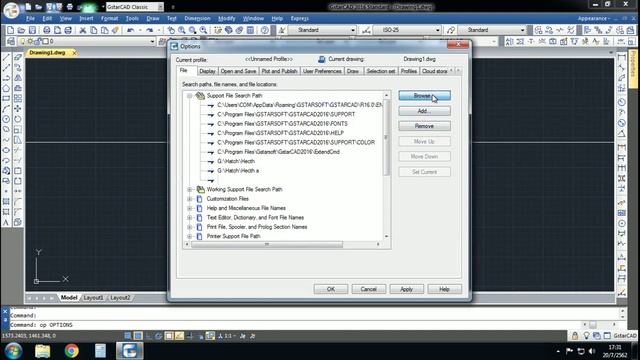Open the Layer Properties Manager icon
This screenshot has width=640, height=360.
pos(11,41)
